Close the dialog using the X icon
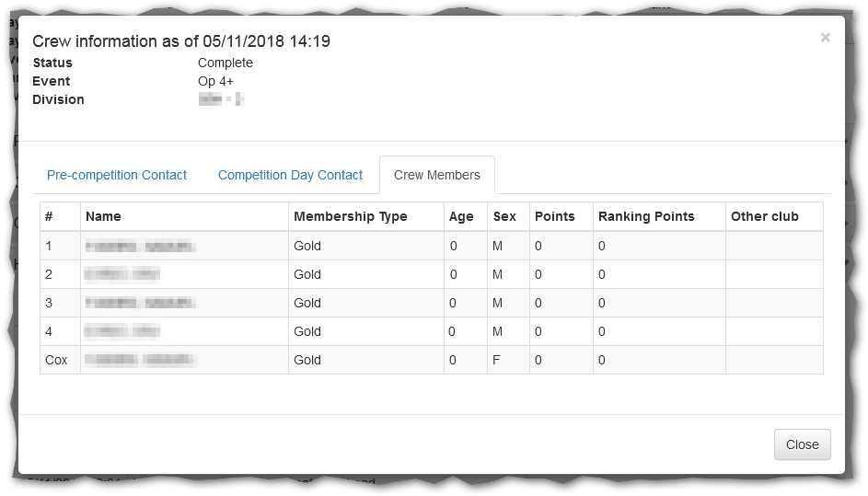868x496 pixels. tap(825, 38)
